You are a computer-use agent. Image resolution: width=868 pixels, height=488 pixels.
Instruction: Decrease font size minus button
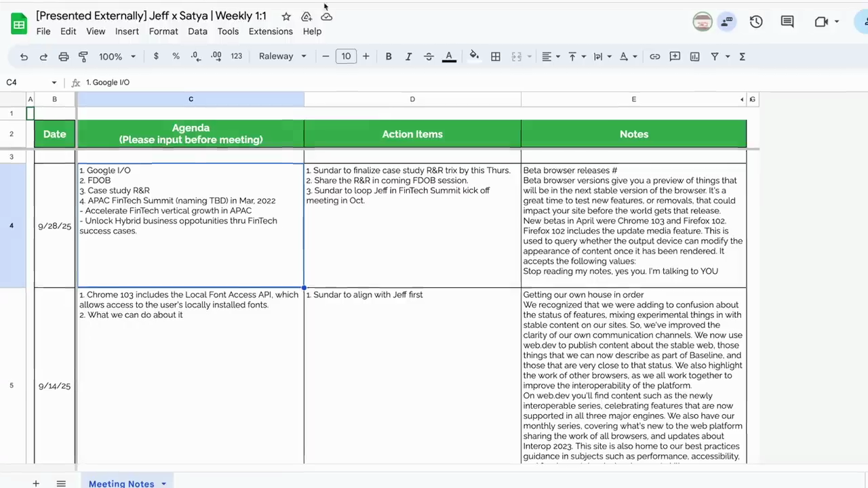coord(325,56)
